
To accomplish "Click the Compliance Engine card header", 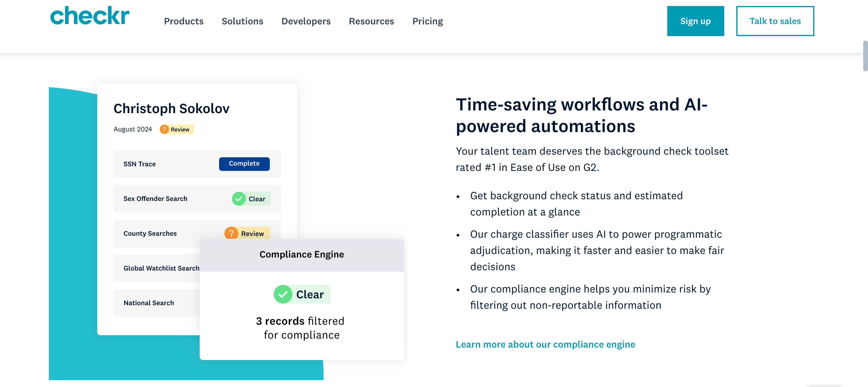I will click(x=302, y=254).
